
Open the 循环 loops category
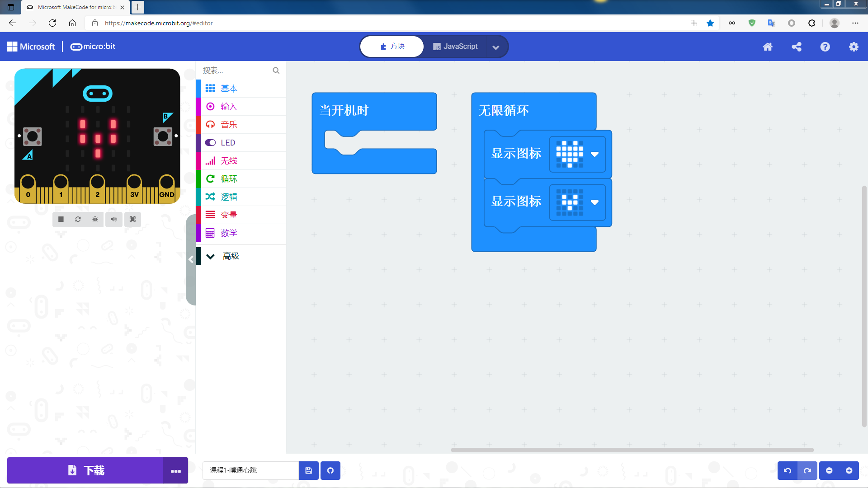pyautogui.click(x=229, y=179)
